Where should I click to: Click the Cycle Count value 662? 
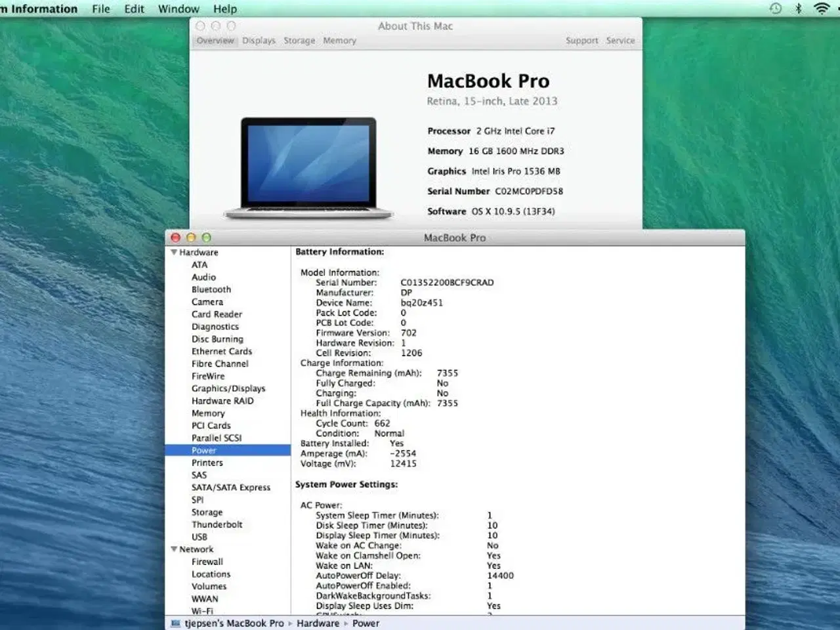(x=382, y=423)
